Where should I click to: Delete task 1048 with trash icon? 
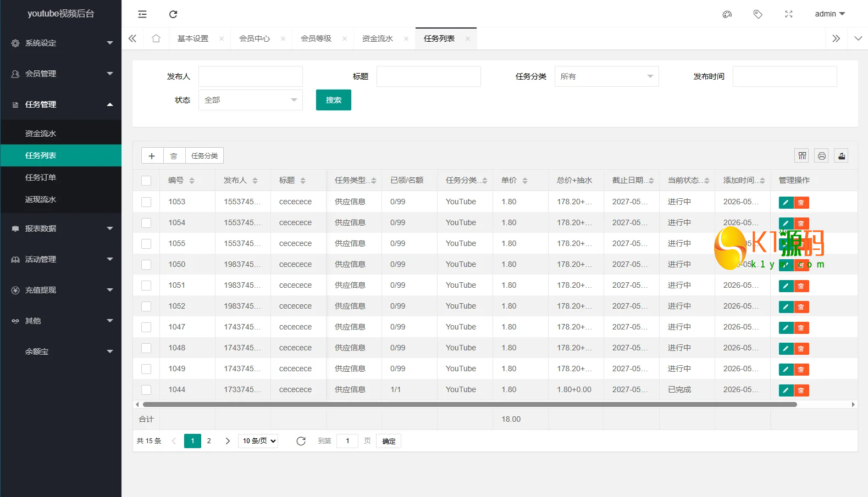[801, 349]
